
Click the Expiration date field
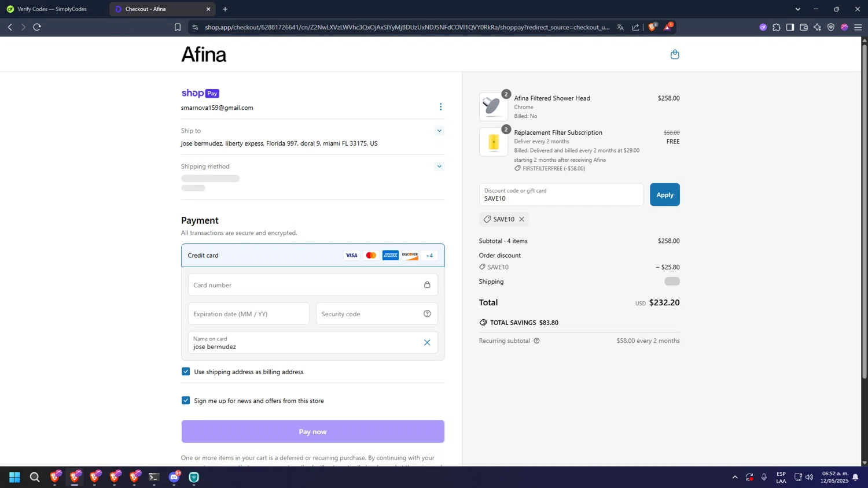pos(249,314)
